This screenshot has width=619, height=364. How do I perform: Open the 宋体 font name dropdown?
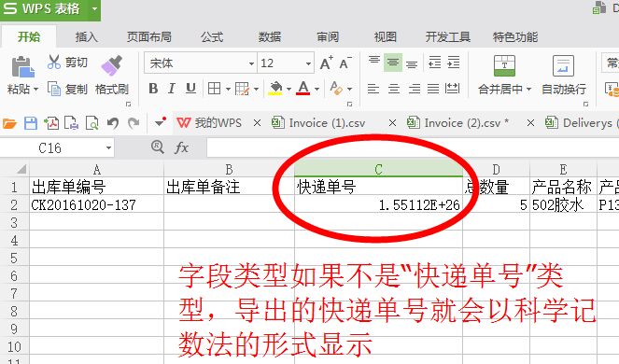[x=251, y=63]
